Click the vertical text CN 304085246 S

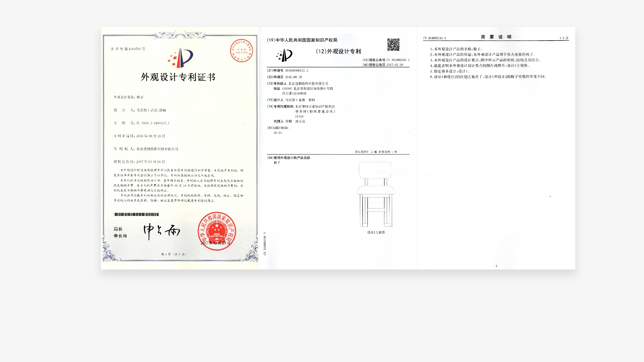coord(265,244)
